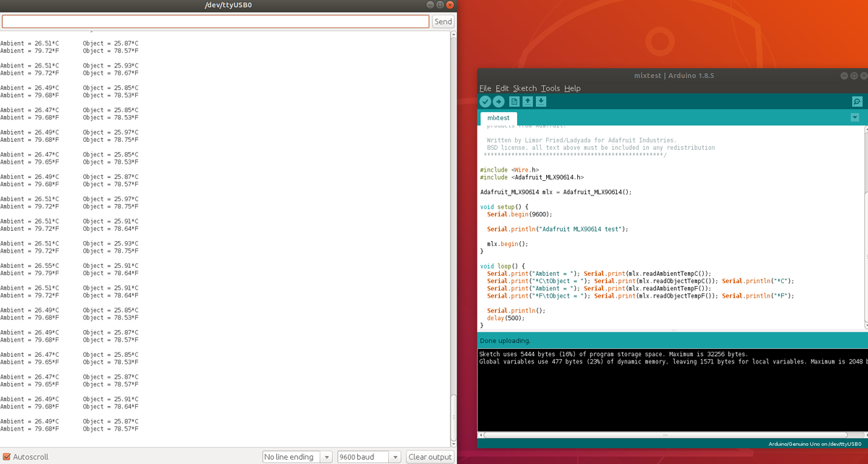
Task: Click the Send button in serial monitor
Action: tap(443, 22)
